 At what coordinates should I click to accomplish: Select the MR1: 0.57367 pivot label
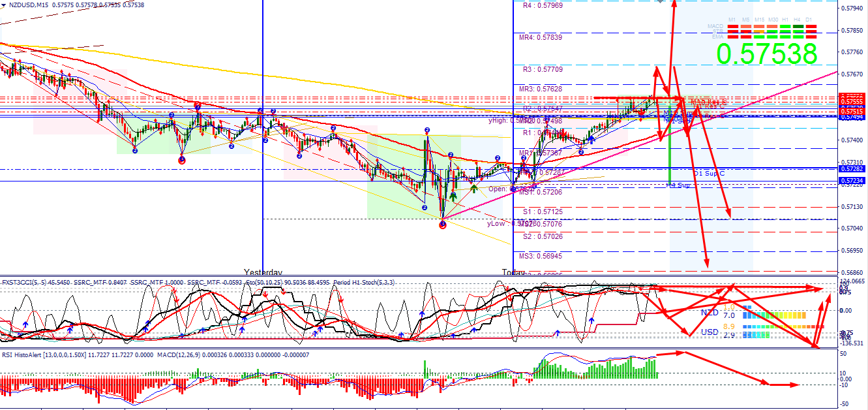[540, 153]
